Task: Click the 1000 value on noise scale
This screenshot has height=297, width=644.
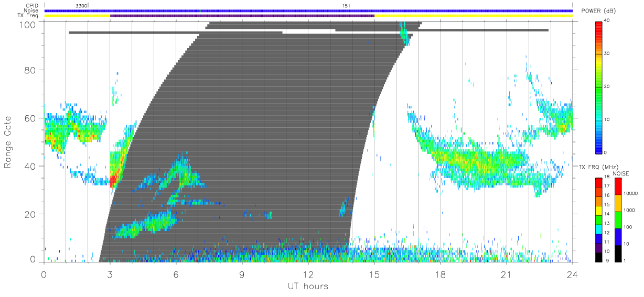Action: (629, 210)
